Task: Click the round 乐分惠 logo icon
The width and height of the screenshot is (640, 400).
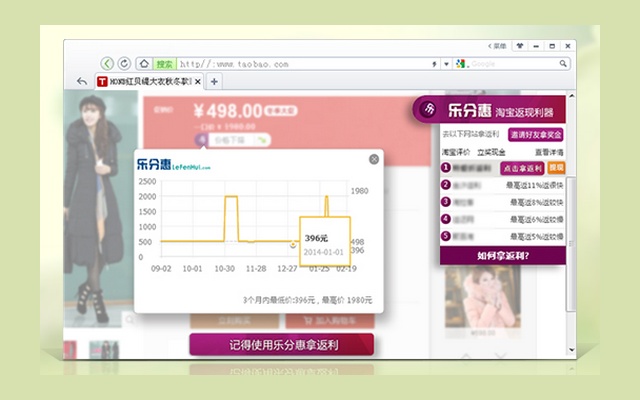Action: coord(429,109)
